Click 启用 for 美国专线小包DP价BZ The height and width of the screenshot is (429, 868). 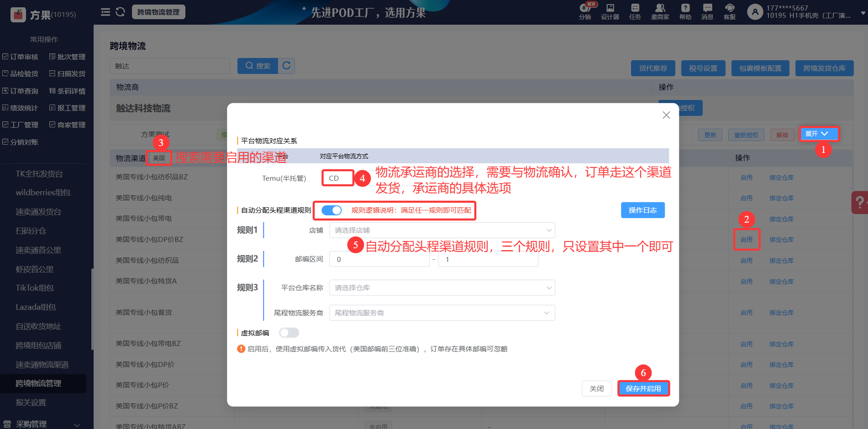click(x=747, y=240)
